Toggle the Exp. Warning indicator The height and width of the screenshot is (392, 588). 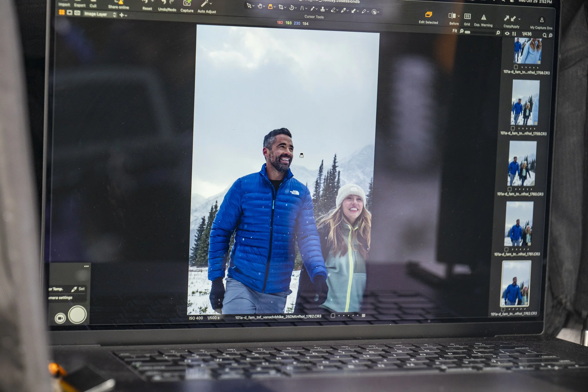(x=484, y=17)
